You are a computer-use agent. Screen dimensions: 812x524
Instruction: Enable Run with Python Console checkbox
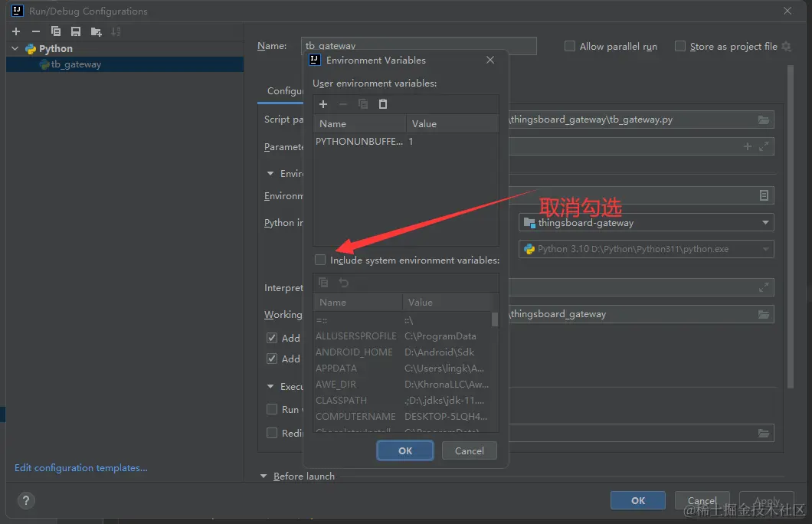[272, 410]
